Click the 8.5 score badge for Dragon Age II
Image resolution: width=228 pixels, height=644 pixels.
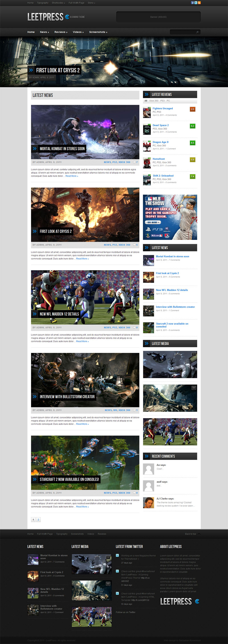click(x=192, y=143)
